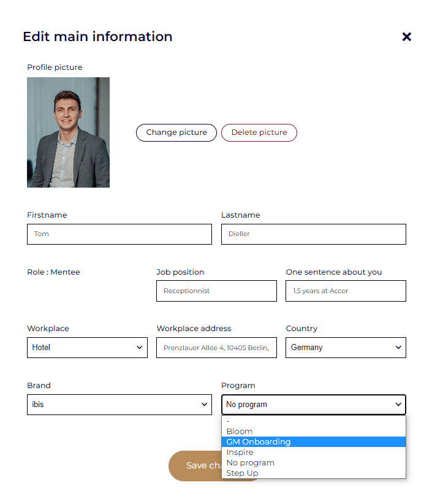Open the Workplace dropdown
The image size is (432, 504).
point(87,348)
